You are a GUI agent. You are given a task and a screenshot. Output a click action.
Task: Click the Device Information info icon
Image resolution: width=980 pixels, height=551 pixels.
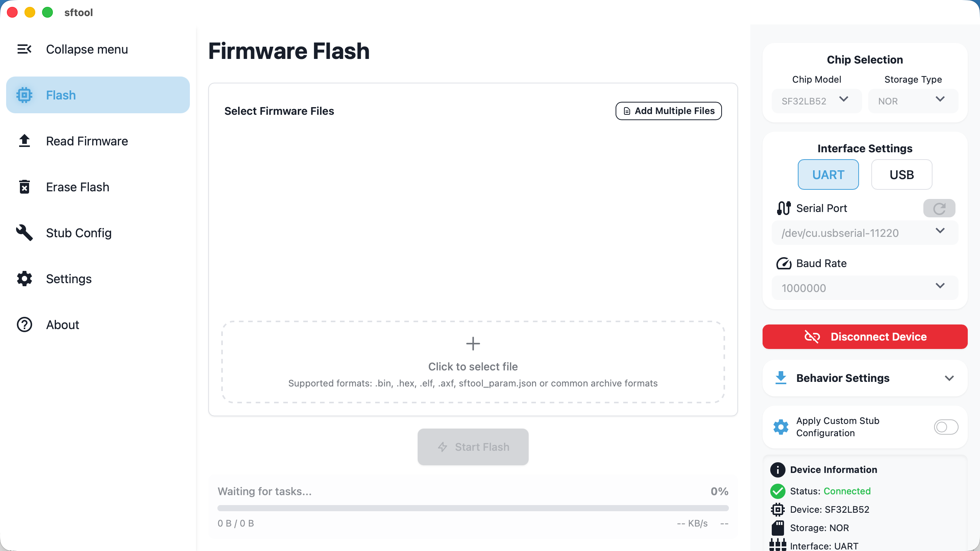(x=777, y=469)
